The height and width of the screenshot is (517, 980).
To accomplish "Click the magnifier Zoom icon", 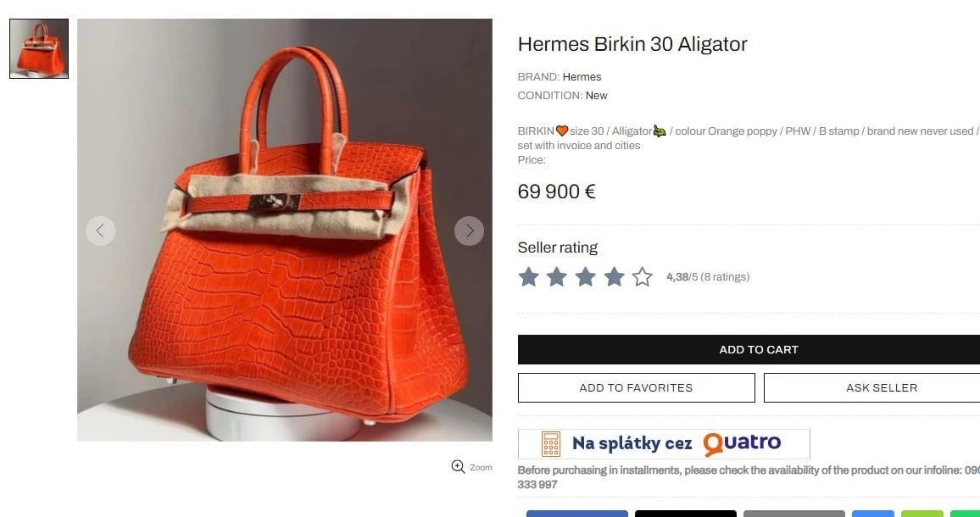I will click(x=458, y=466).
